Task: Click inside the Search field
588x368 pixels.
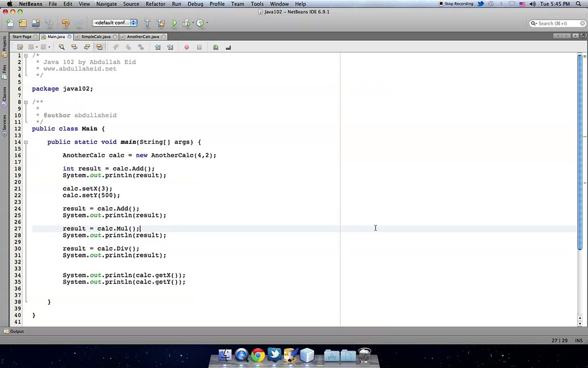Action: 557,23
